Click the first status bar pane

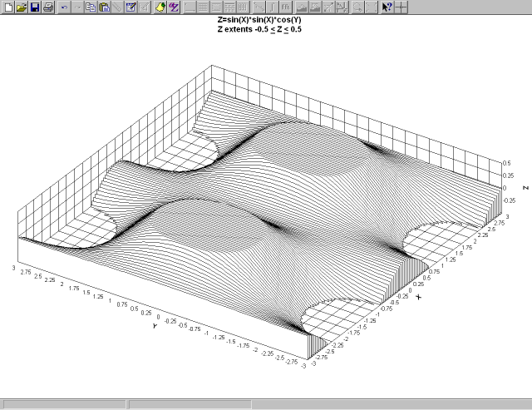(65, 404)
